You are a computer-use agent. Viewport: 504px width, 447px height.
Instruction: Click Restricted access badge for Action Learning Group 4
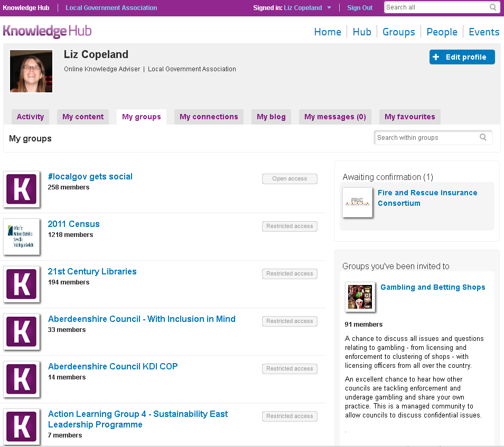pos(290,416)
